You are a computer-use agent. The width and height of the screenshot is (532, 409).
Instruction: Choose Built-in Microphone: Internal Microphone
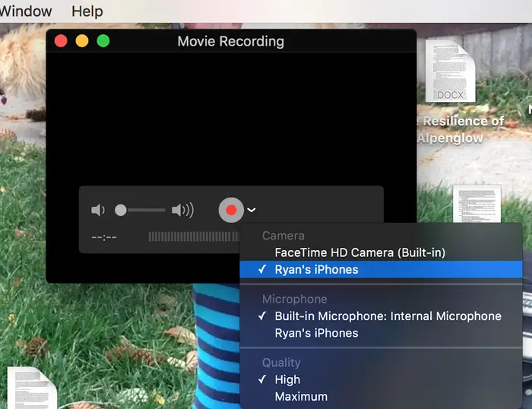tap(388, 316)
